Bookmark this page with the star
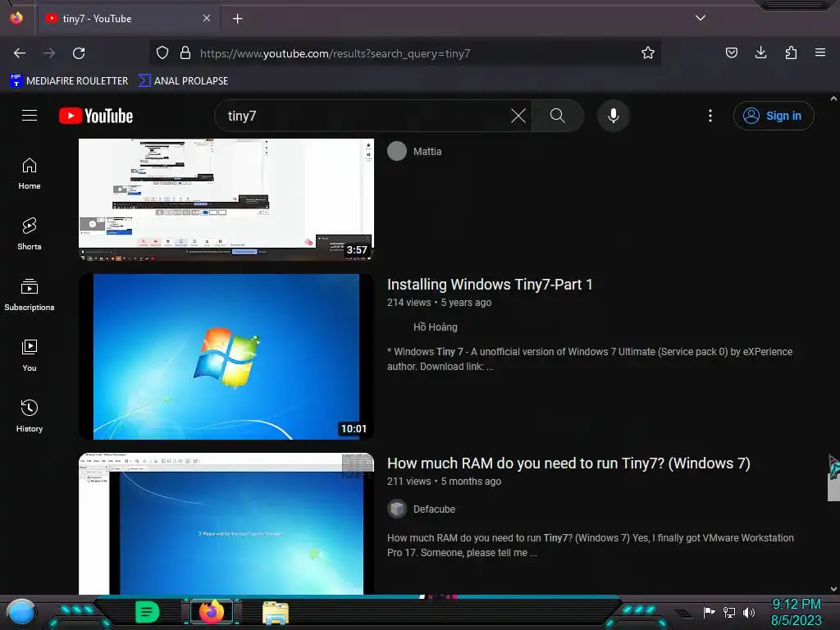 point(648,52)
